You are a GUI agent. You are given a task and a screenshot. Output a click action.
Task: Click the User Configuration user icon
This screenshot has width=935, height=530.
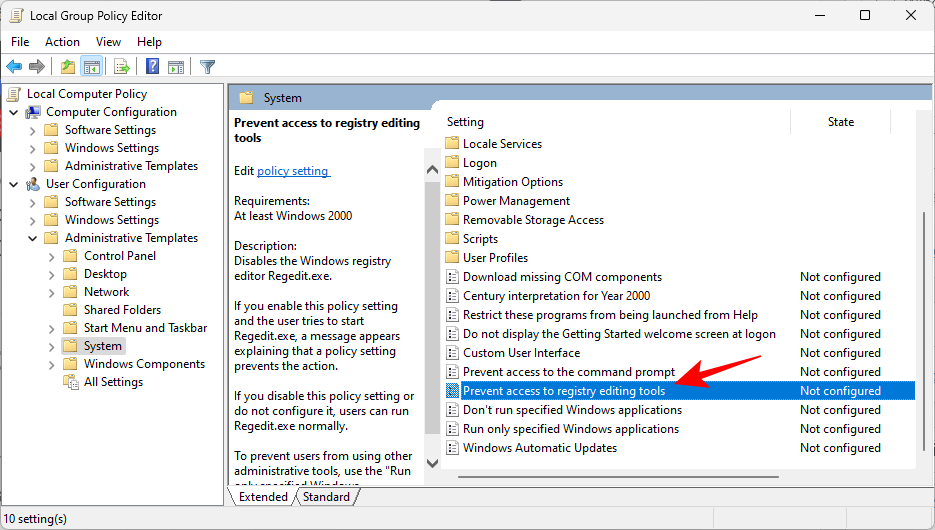tap(33, 184)
